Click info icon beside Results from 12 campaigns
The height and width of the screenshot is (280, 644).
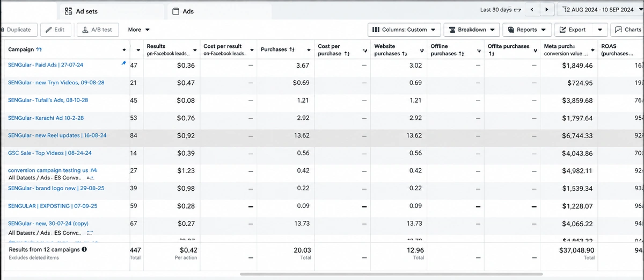tap(84, 249)
